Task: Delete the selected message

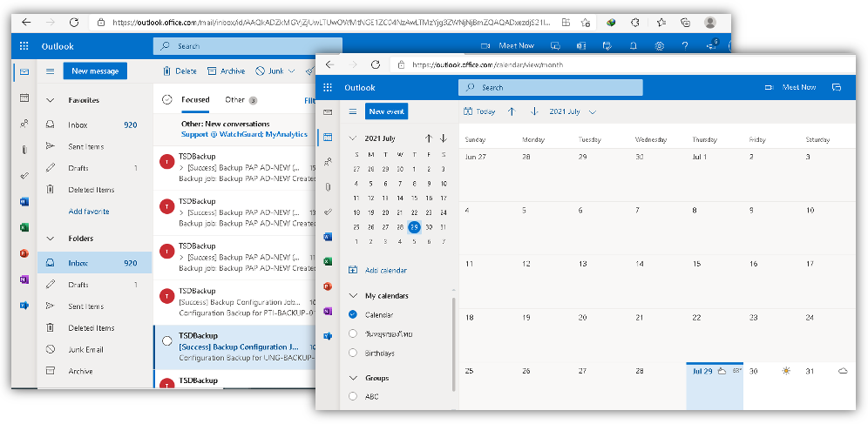Action: pyautogui.click(x=180, y=71)
